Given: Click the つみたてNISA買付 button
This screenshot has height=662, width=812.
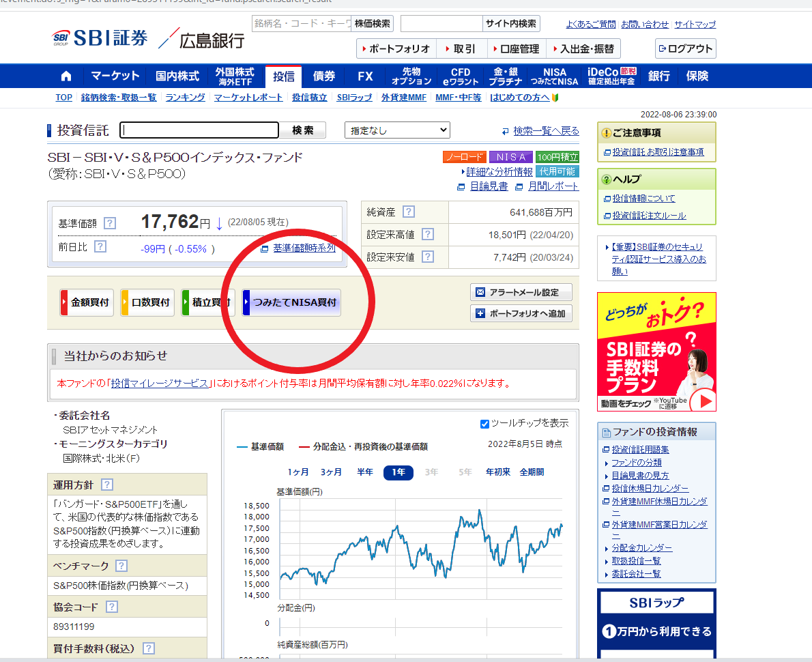Looking at the screenshot, I should tap(291, 302).
